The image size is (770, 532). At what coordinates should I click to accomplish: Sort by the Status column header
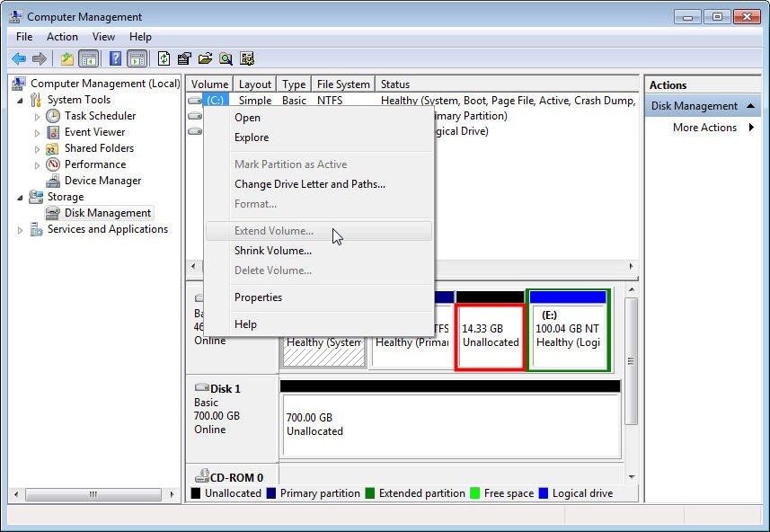pos(508,84)
